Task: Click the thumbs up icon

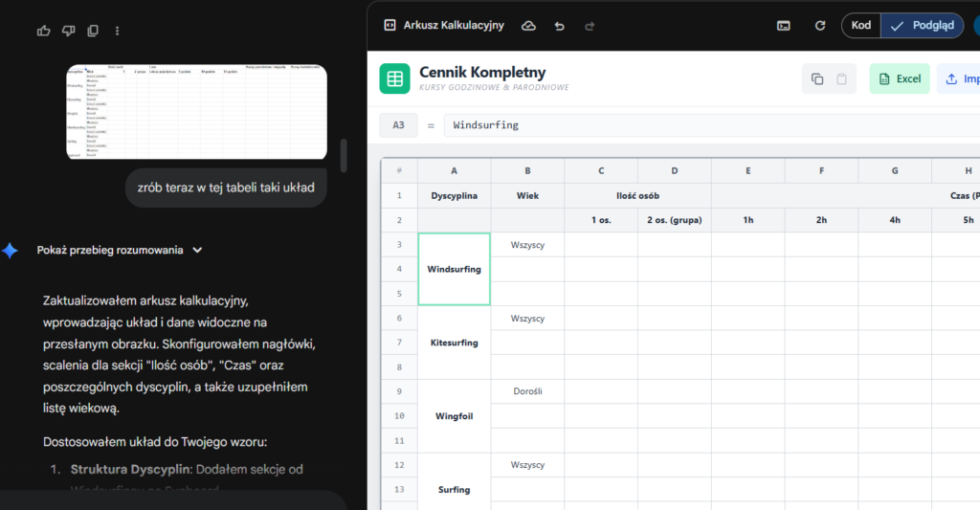Action: pyautogui.click(x=43, y=31)
